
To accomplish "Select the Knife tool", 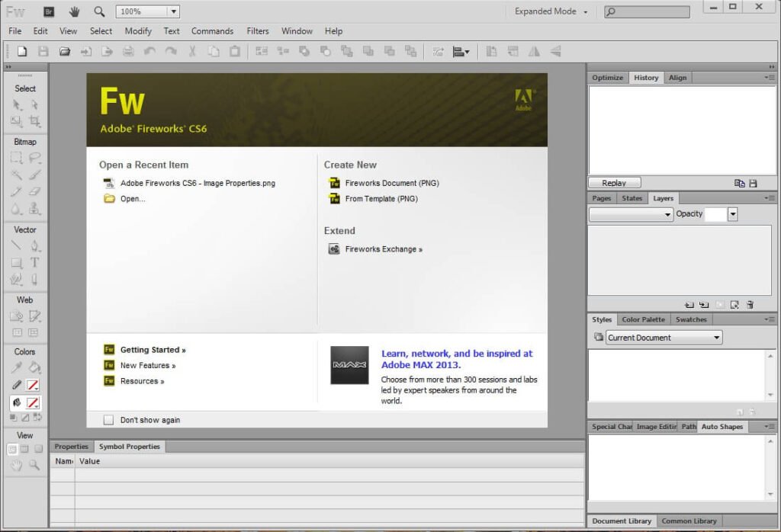I will 34,279.
